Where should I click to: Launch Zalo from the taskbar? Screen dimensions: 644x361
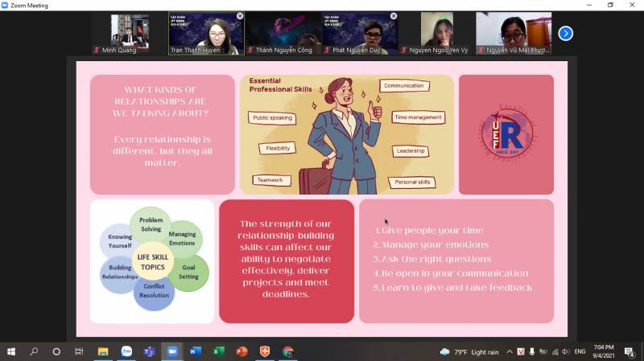(x=126, y=351)
